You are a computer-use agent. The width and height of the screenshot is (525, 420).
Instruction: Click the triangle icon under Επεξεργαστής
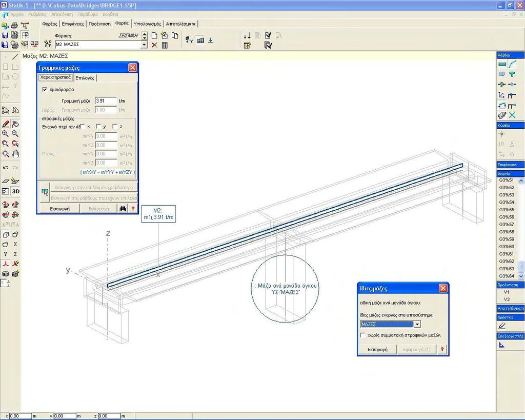coord(501,345)
